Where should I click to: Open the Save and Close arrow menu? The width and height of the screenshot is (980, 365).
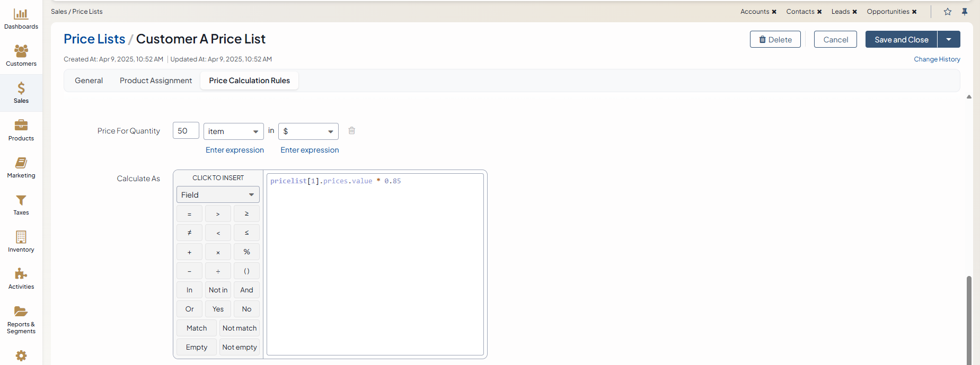(x=949, y=40)
